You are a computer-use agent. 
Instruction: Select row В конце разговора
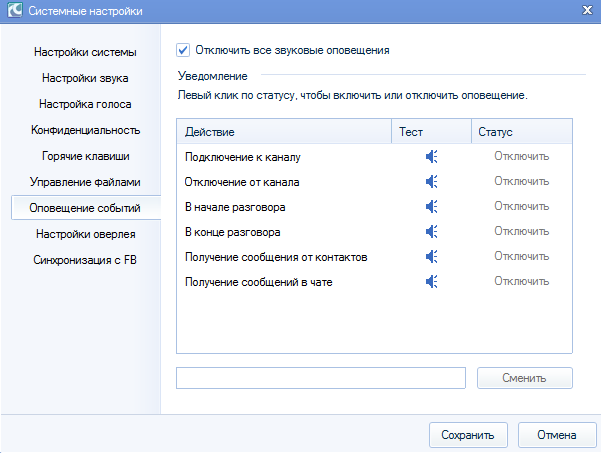(x=374, y=231)
